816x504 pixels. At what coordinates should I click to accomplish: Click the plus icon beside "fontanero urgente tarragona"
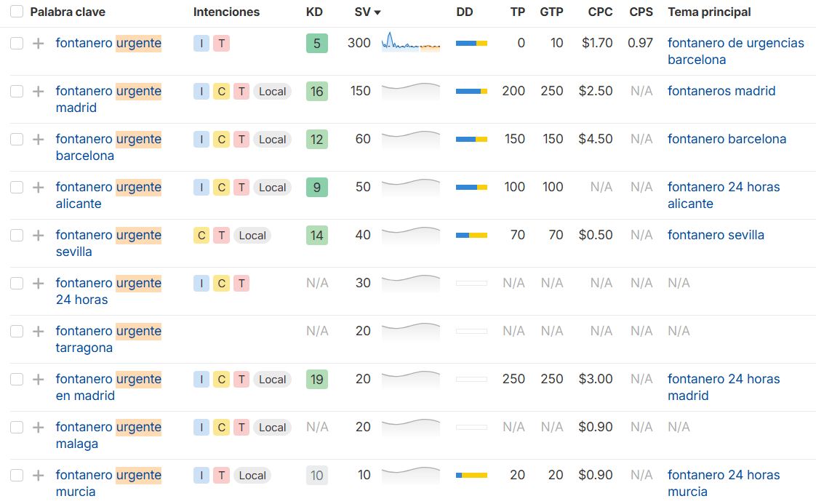click(x=37, y=331)
